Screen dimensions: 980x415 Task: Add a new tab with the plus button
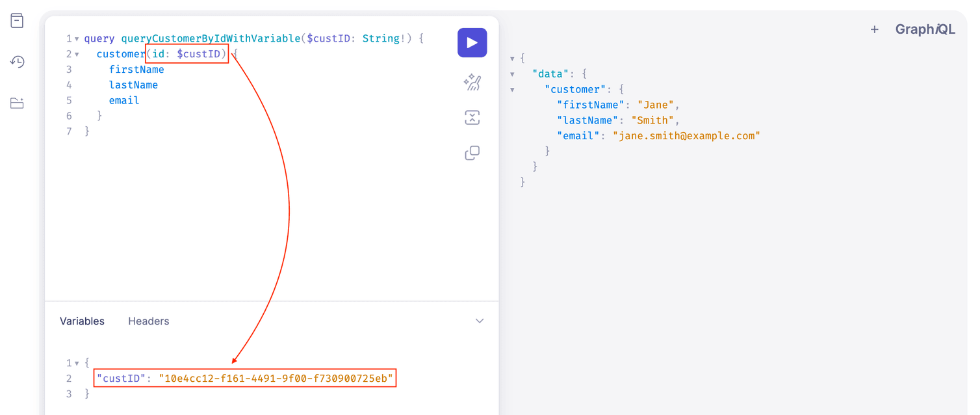(875, 29)
